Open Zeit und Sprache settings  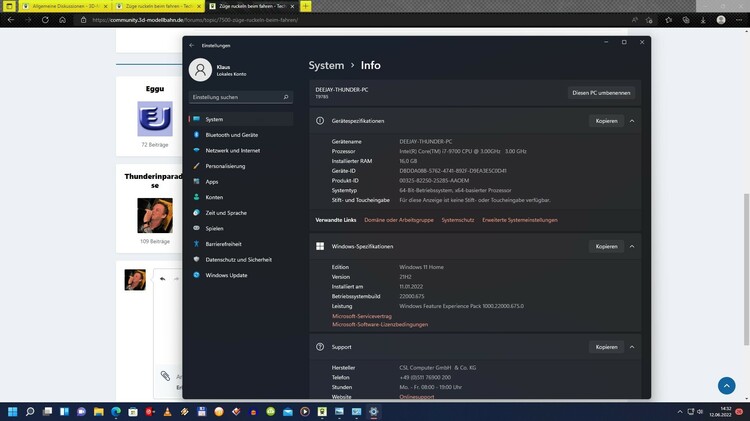[241, 213]
